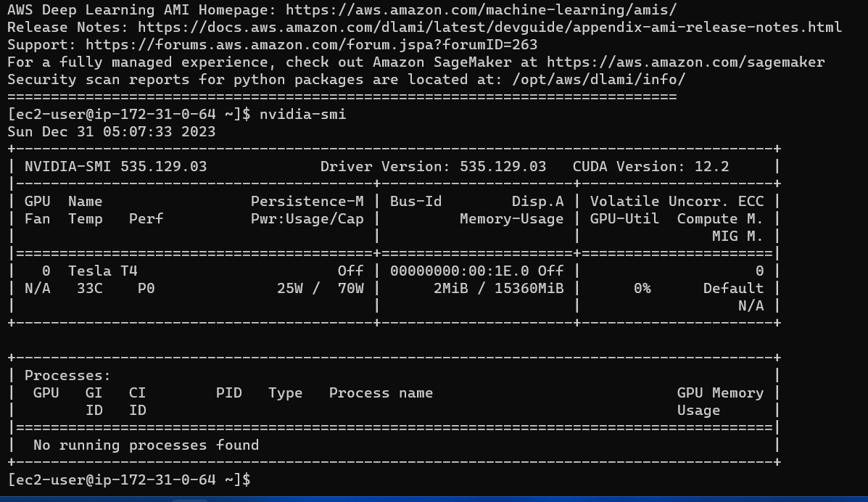Screen dimensions: 868x502
Task: Click the CUDA Version 12.2 text
Action: 650,166
